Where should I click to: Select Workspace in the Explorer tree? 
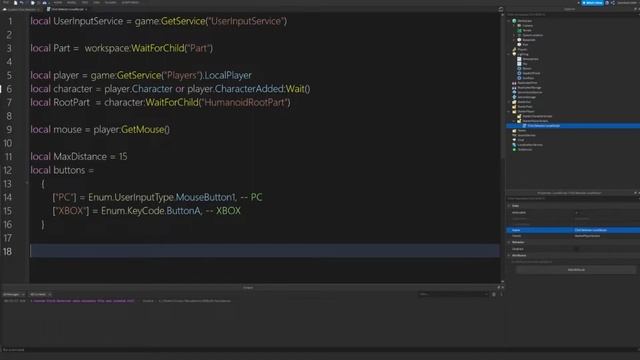pyautogui.click(x=524, y=21)
